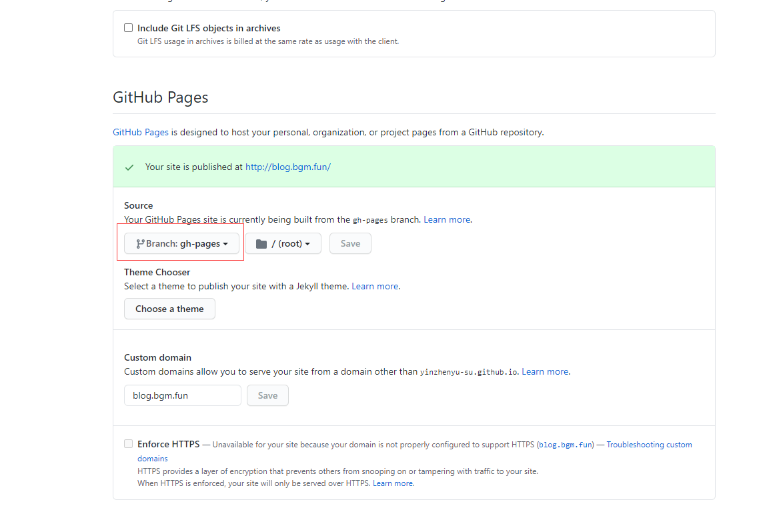Click Learn more in the Enforce HTTPS description
The height and width of the screenshot is (532, 775).
click(x=393, y=483)
